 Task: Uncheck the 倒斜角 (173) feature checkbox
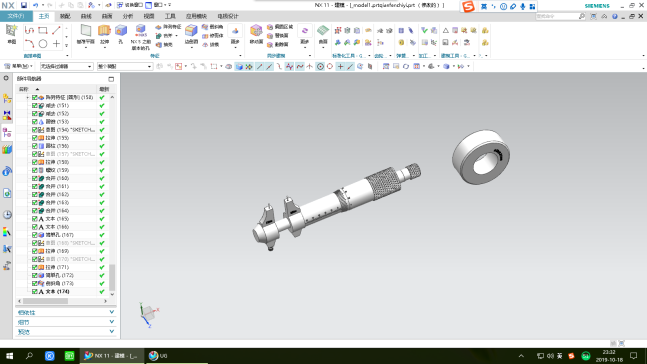(35, 284)
